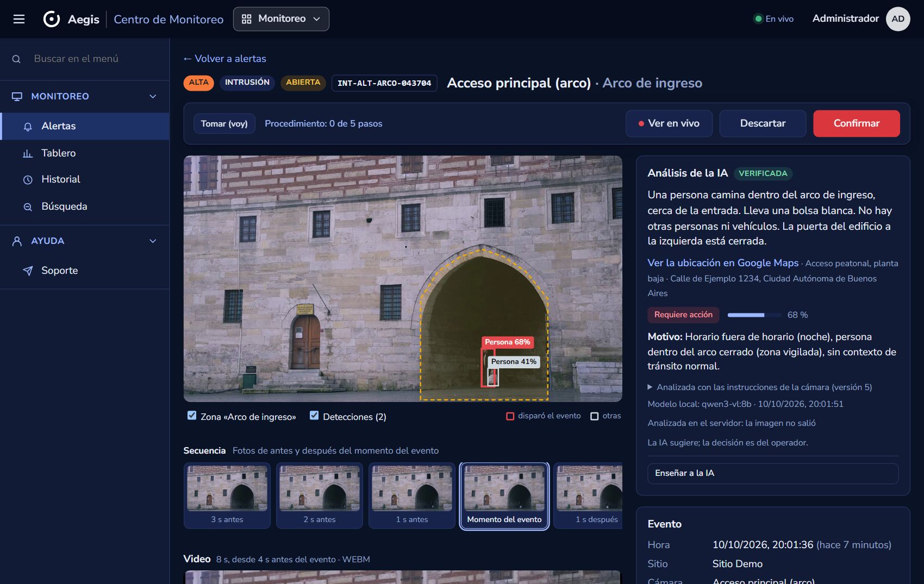Click the Tablero chart icon

click(x=28, y=154)
